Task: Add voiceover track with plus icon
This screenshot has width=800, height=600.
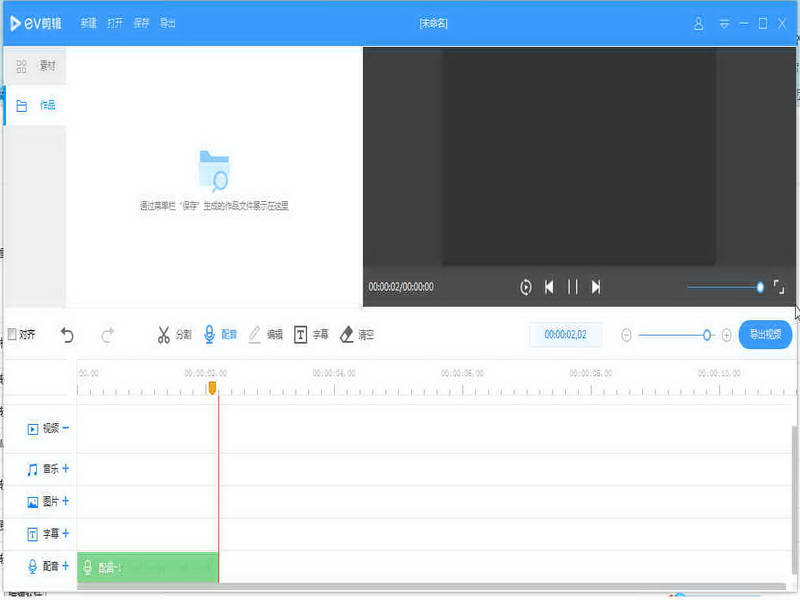Action: point(65,566)
